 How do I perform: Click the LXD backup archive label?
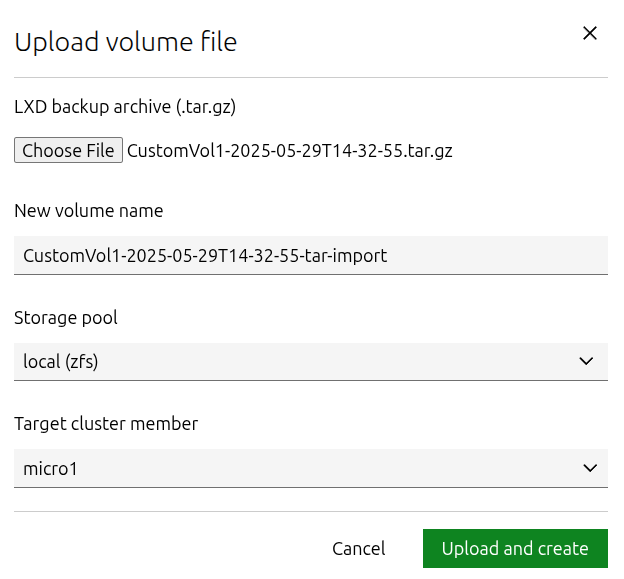(125, 105)
